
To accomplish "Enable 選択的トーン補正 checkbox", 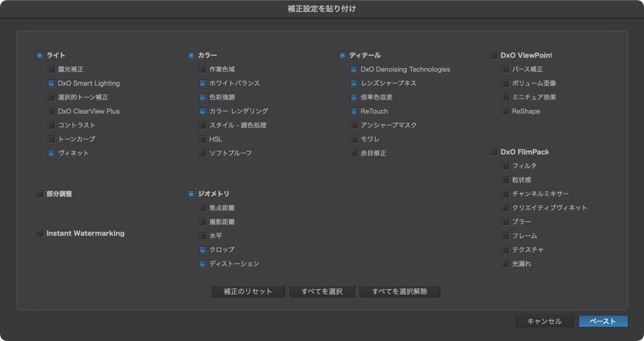I will click(52, 97).
